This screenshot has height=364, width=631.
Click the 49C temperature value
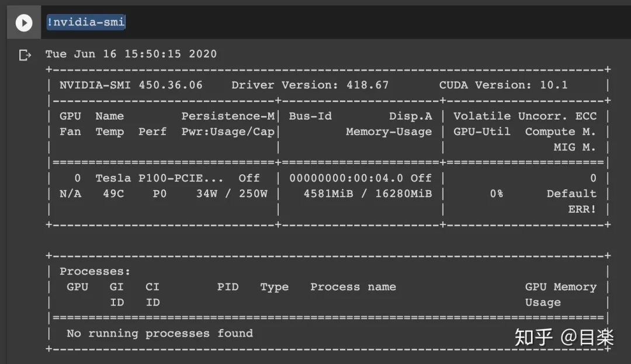[113, 193]
